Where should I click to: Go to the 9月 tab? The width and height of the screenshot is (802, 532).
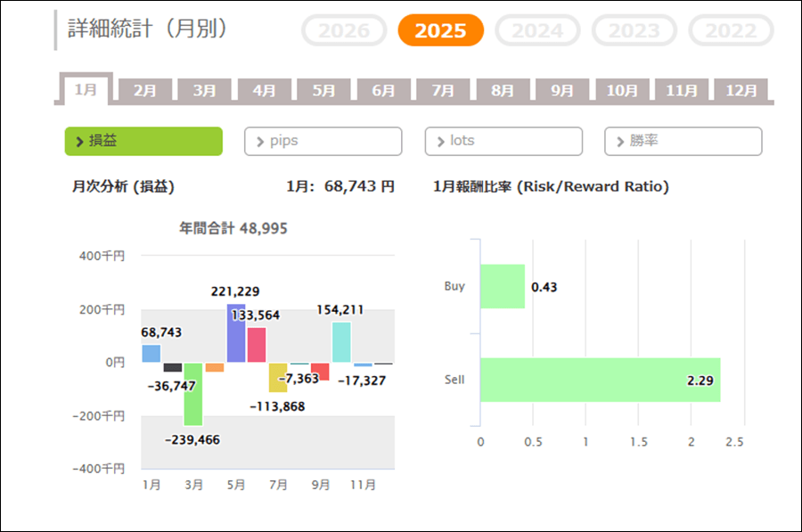click(x=562, y=91)
